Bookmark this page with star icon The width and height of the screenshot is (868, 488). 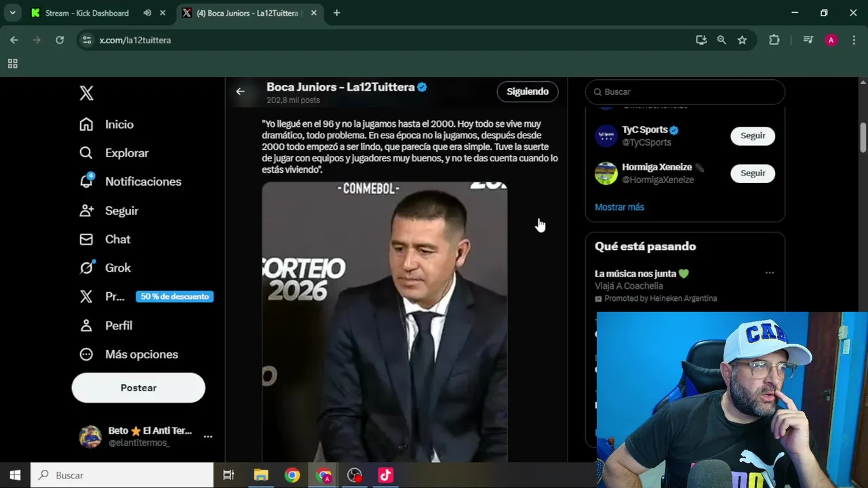[742, 40]
